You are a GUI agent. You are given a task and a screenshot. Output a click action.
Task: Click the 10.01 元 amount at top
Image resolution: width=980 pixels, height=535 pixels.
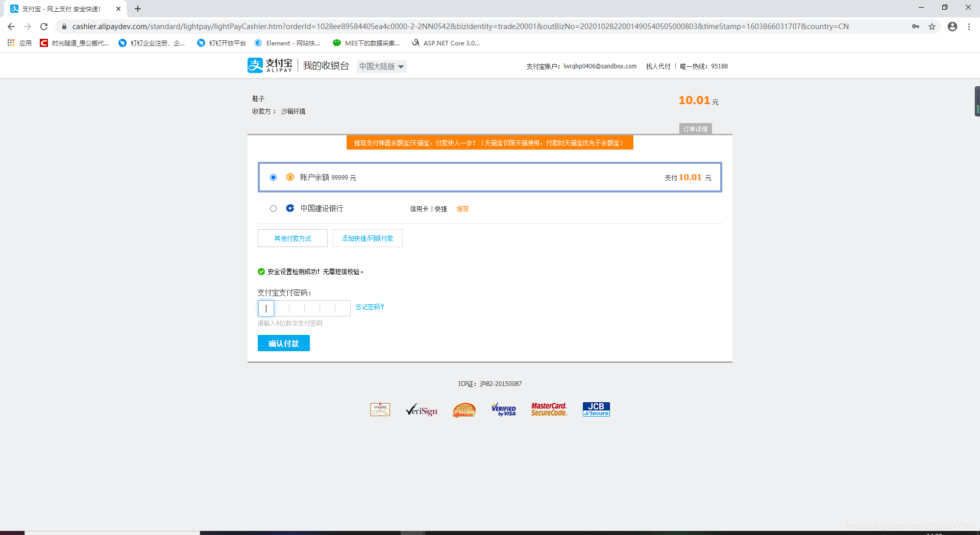pyautogui.click(x=698, y=101)
